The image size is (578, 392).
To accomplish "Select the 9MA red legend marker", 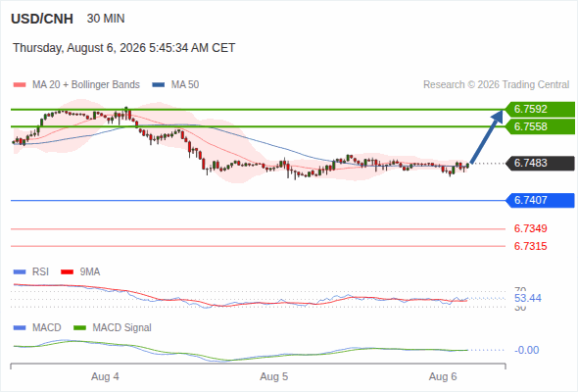I will pos(67,272).
